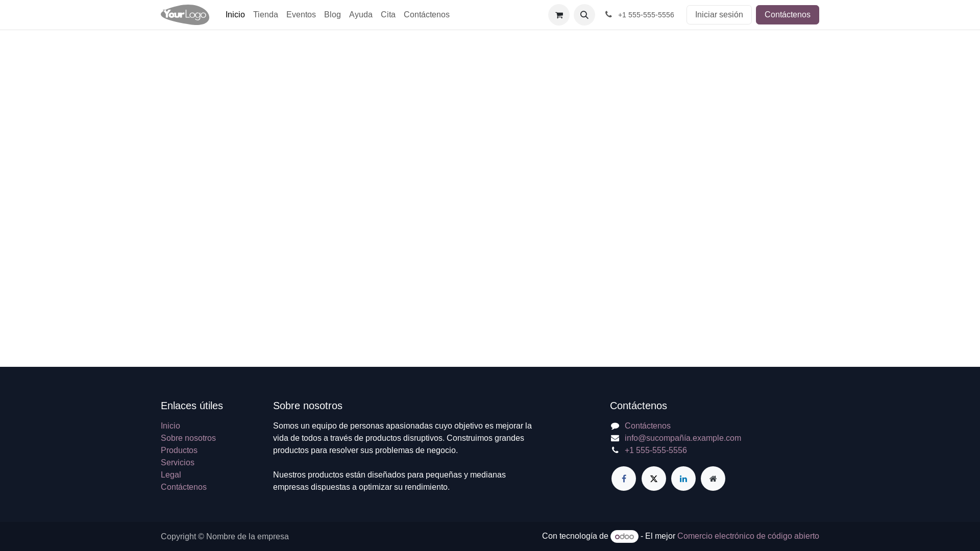Open footer link Productos

[x=179, y=450]
